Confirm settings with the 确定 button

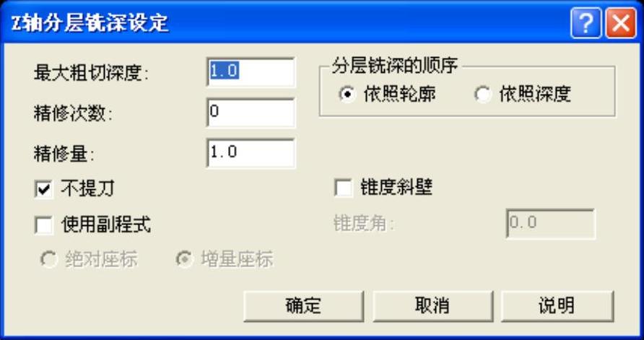pyautogui.click(x=303, y=306)
